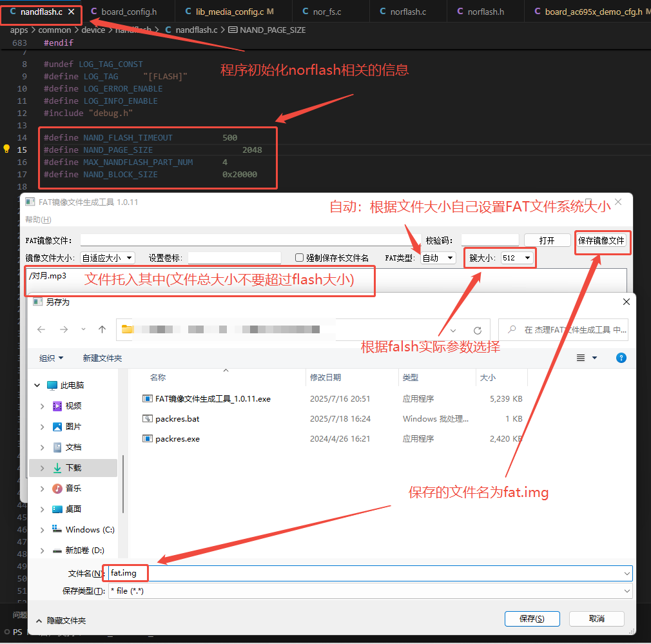Select FAT镜像文件生成工具_1.0.11.exe in file list

click(206, 399)
